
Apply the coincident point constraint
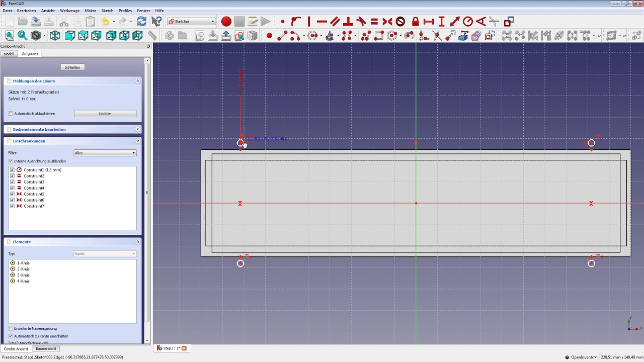pos(283,22)
